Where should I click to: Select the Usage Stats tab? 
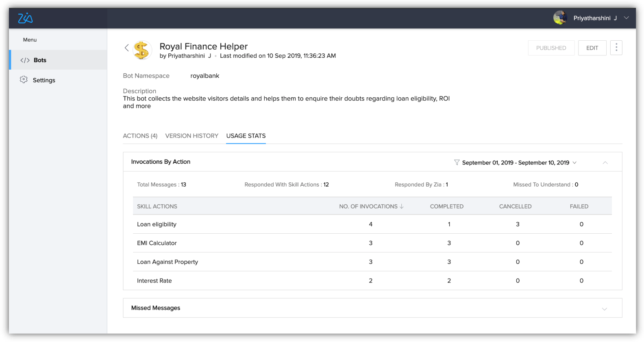[246, 136]
